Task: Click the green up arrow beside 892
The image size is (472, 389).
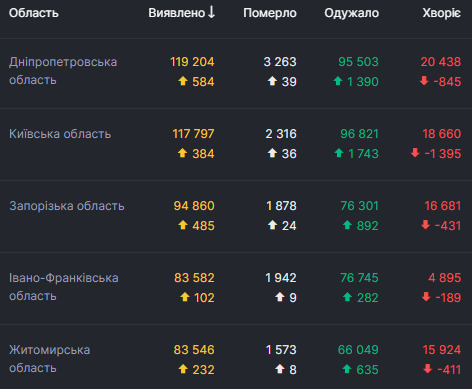Action: [347, 225]
